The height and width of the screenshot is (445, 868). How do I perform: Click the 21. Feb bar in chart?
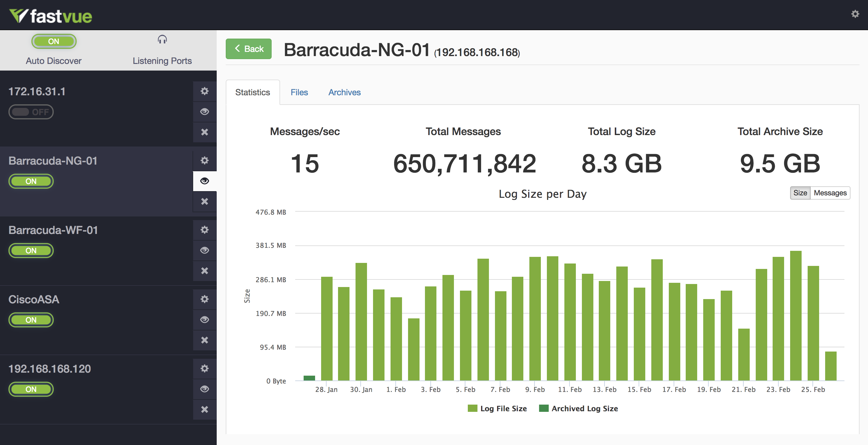pos(744,355)
